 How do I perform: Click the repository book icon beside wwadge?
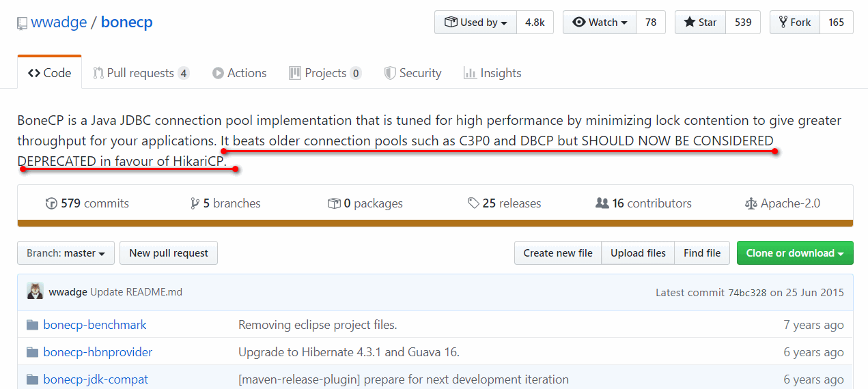click(23, 23)
